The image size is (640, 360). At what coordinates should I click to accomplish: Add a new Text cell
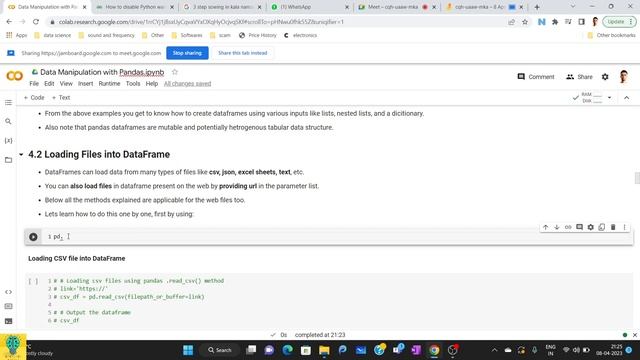(x=61, y=98)
